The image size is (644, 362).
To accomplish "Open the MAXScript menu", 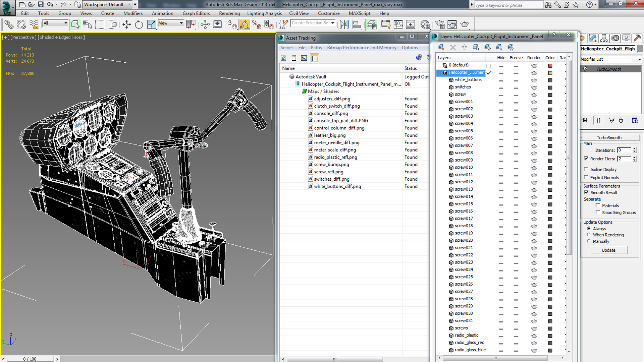I will pyautogui.click(x=359, y=13).
